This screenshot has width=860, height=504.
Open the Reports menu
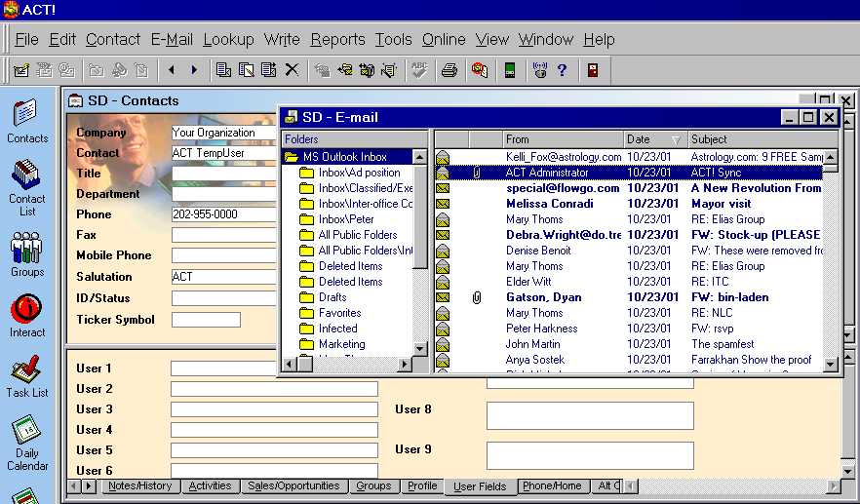click(x=337, y=40)
